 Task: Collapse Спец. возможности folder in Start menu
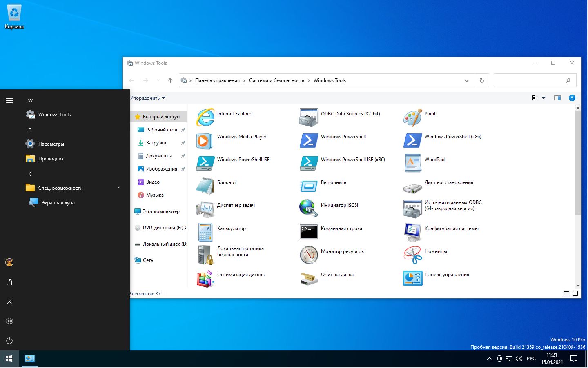point(119,188)
